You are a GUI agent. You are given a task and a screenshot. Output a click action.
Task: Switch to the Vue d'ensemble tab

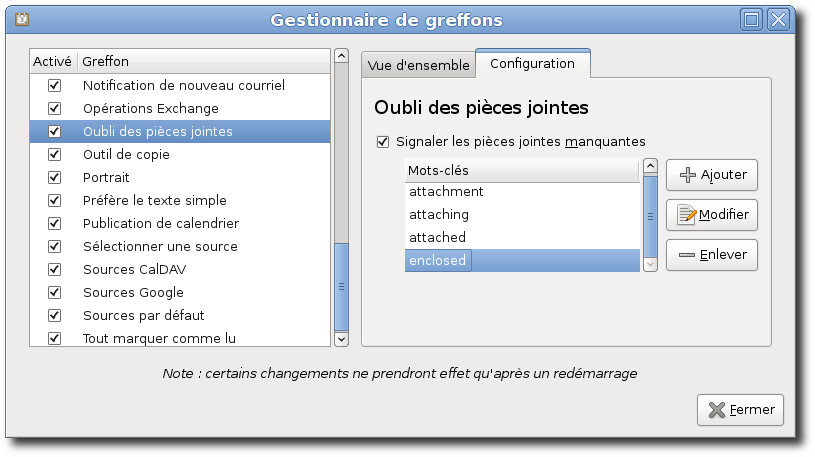(418, 66)
